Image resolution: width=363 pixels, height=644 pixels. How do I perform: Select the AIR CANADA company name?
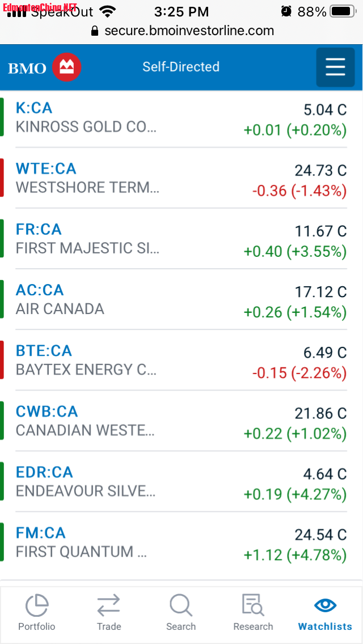click(x=60, y=309)
